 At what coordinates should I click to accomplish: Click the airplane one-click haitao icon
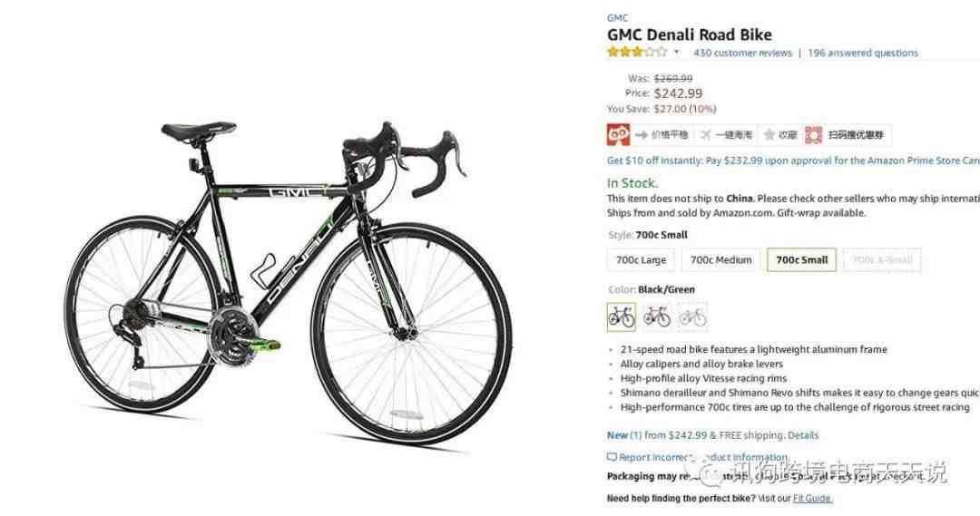pyautogui.click(x=706, y=135)
